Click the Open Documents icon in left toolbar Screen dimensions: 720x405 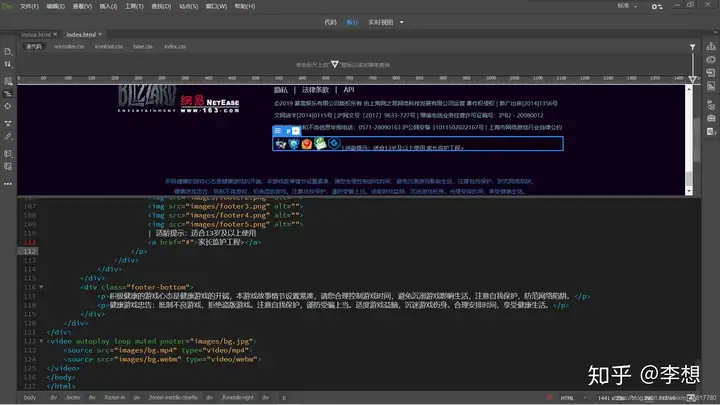8,51
